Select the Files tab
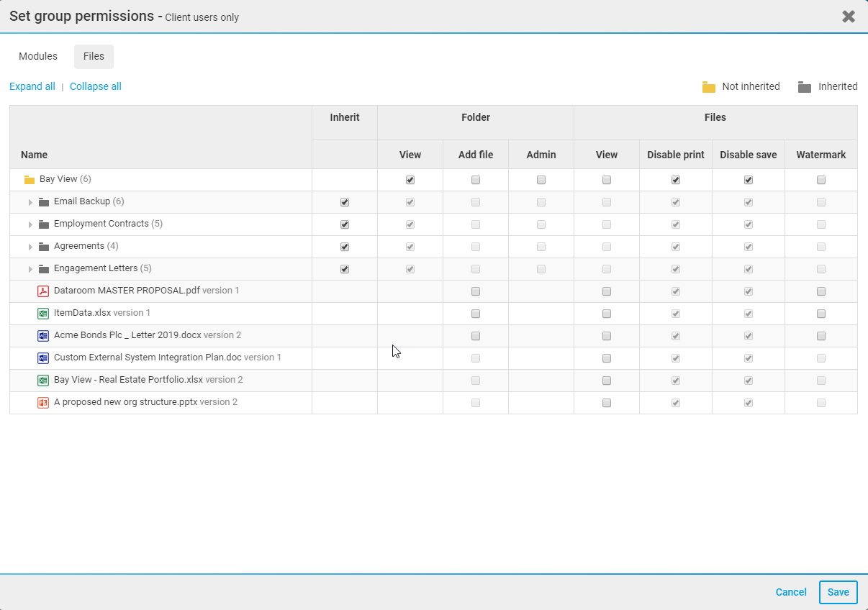The image size is (868, 610). click(94, 57)
